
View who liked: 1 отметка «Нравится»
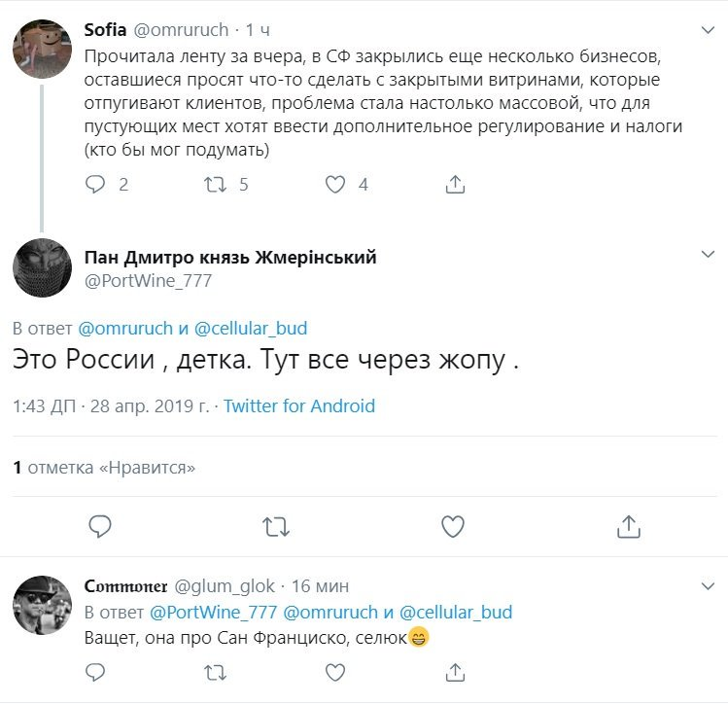click(x=104, y=468)
